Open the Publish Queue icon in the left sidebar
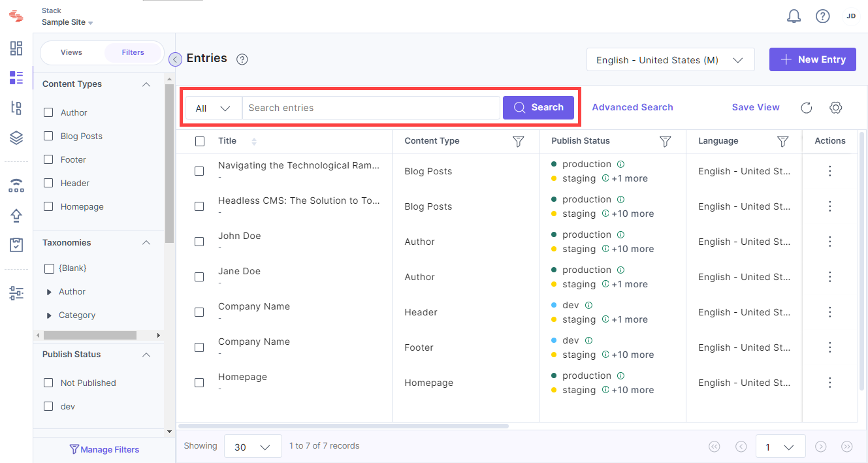The height and width of the screenshot is (463, 868). (16, 185)
